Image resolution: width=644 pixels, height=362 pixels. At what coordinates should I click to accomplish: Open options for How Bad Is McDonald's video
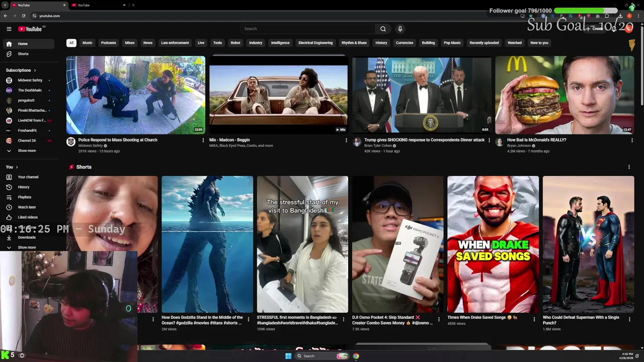pos(632,140)
